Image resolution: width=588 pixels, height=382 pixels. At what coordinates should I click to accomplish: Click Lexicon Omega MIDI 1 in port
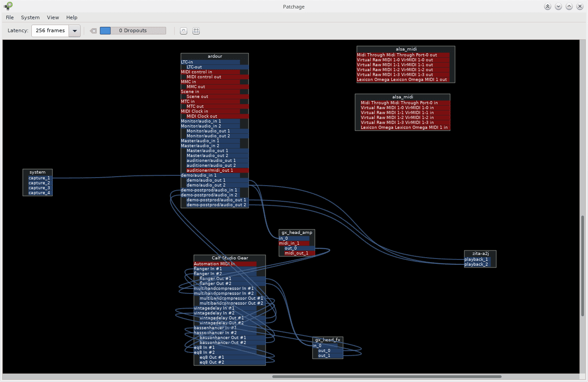tap(405, 127)
